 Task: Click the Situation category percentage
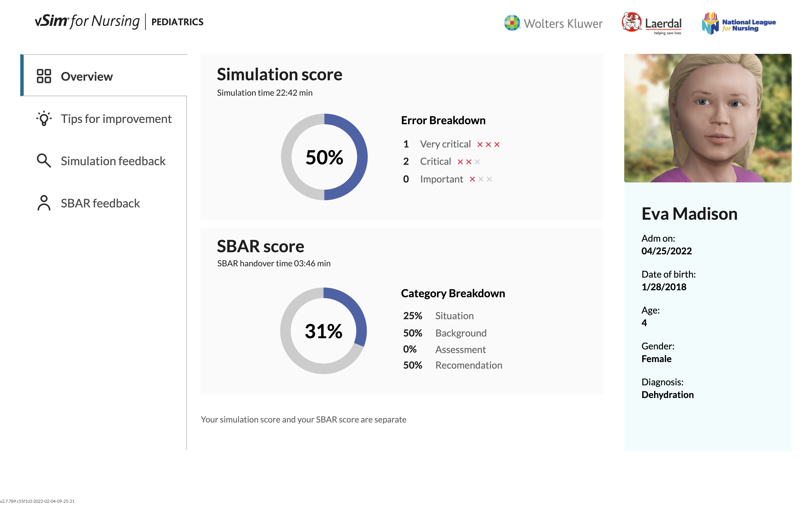tap(412, 316)
